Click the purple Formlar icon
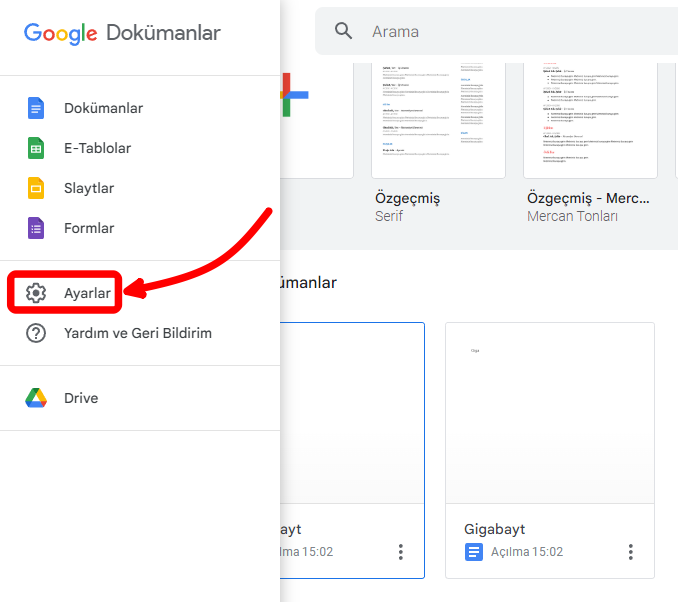The image size is (678, 602). pos(36,228)
